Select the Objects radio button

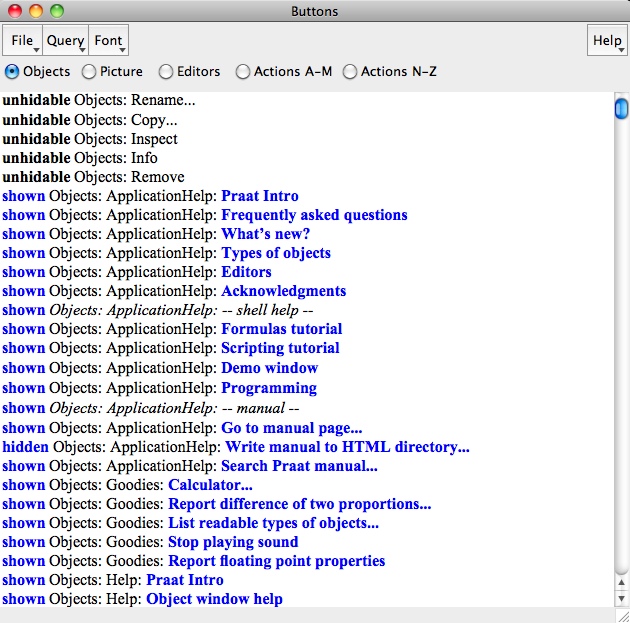[x=12, y=72]
